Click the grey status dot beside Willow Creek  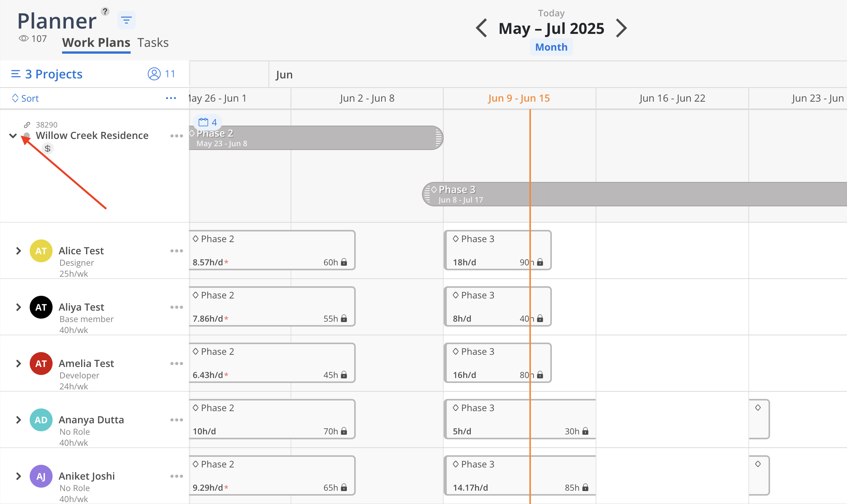27,136
